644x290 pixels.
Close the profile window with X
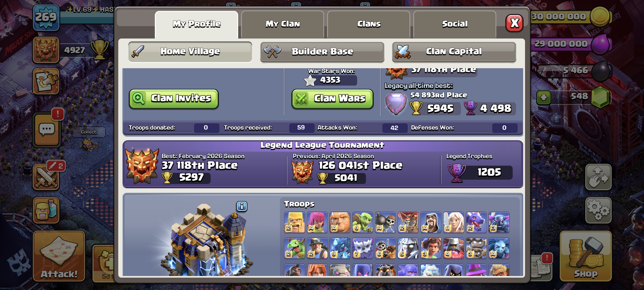(x=514, y=23)
